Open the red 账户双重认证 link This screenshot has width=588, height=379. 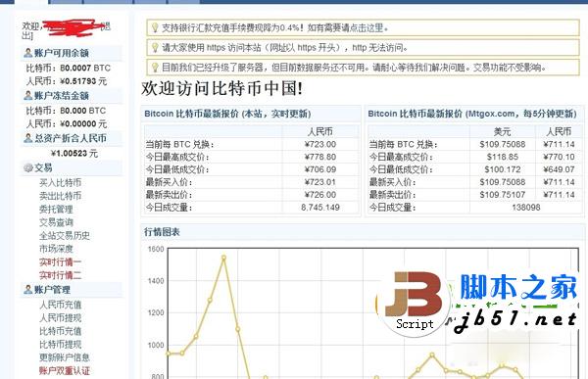tap(65, 371)
